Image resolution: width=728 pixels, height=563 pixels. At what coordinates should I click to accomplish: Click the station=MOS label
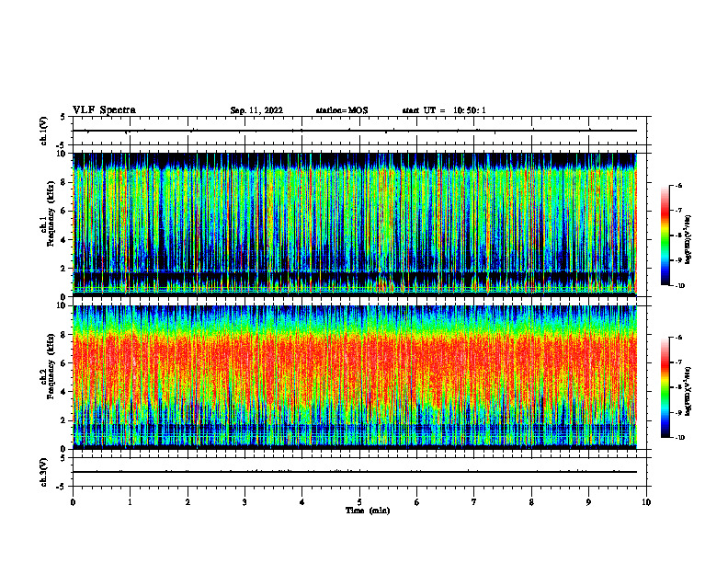[342, 110]
